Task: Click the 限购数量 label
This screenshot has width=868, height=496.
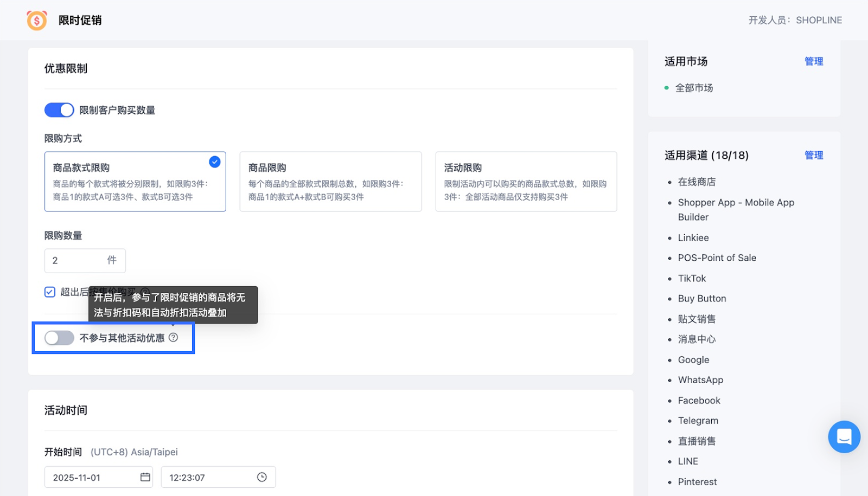Action: pos(63,235)
